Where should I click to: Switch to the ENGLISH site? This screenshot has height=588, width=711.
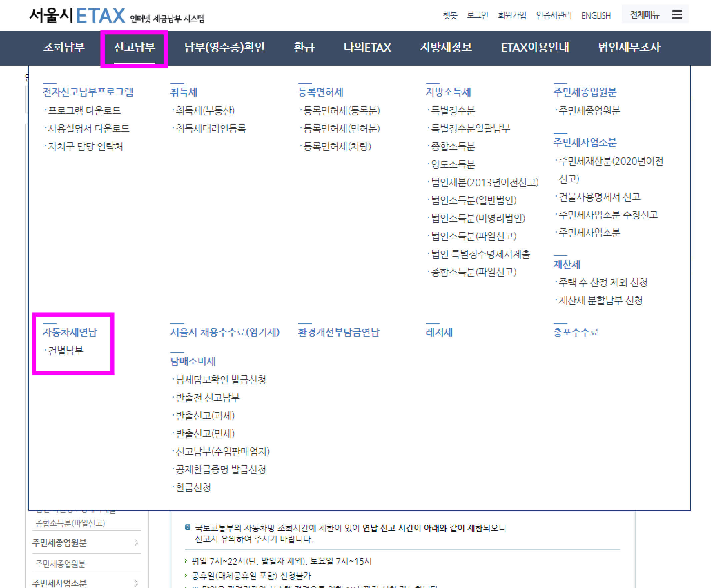click(596, 16)
